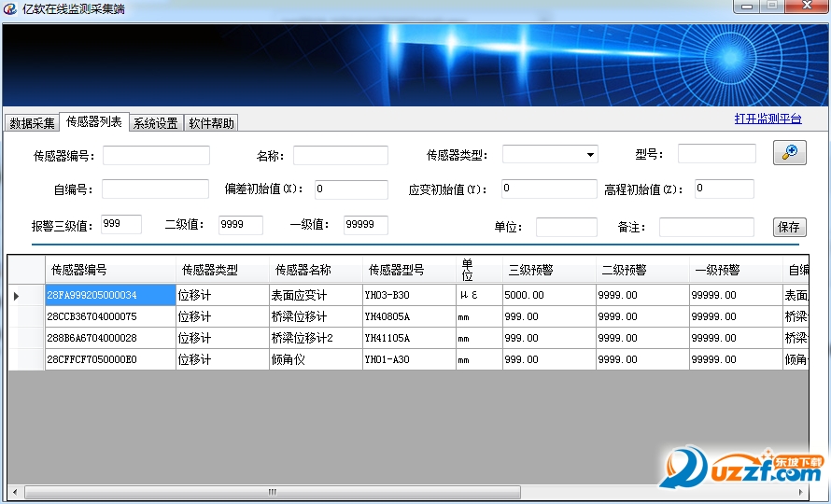
Task: Click the 二级预警 column header
Action: [642, 271]
